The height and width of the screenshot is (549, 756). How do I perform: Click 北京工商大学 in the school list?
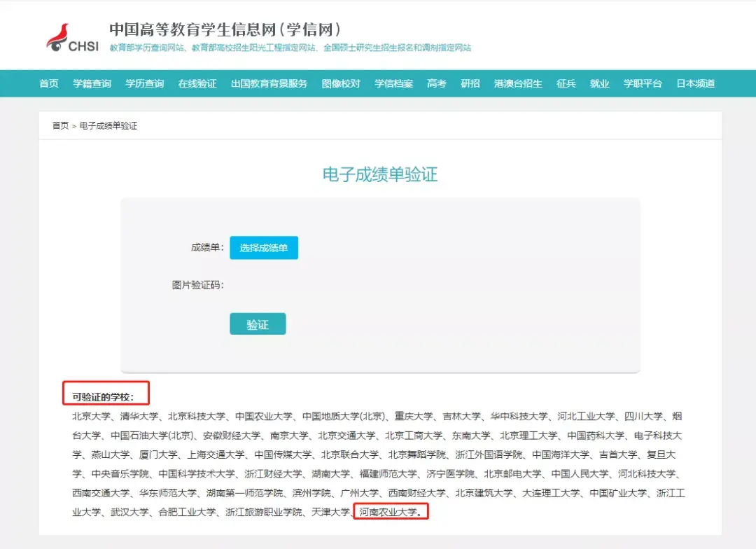pyautogui.click(x=414, y=436)
